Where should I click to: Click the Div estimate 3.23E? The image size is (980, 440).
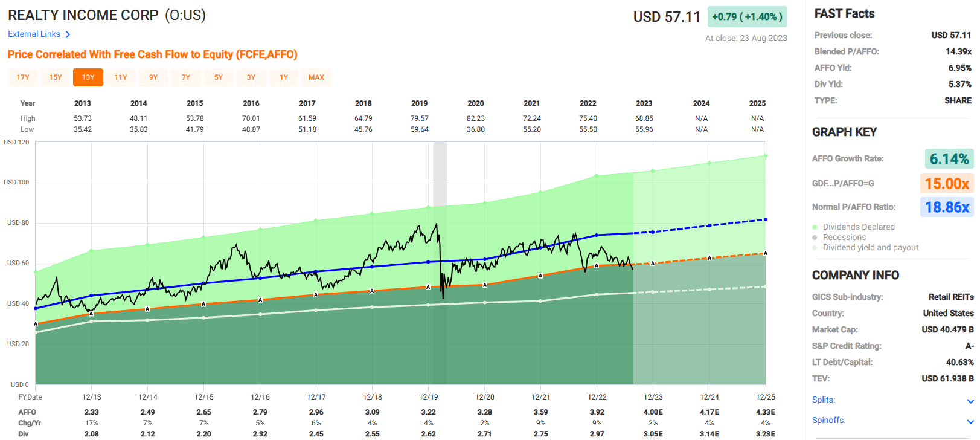(766, 434)
